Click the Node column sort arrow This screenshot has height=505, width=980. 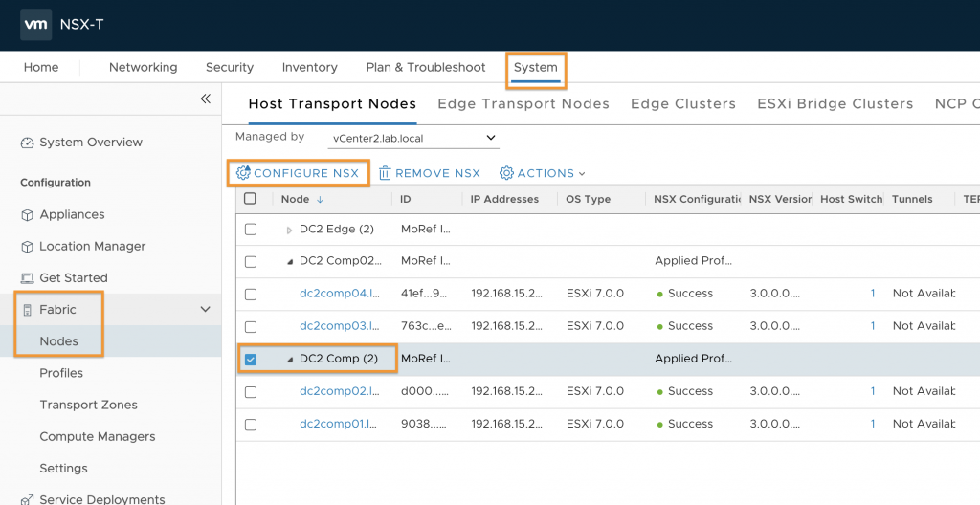(320, 199)
